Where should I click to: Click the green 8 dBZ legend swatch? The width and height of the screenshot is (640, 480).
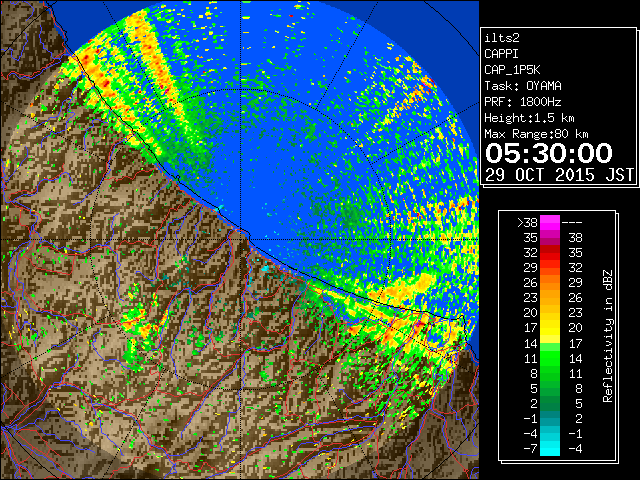click(x=550, y=373)
